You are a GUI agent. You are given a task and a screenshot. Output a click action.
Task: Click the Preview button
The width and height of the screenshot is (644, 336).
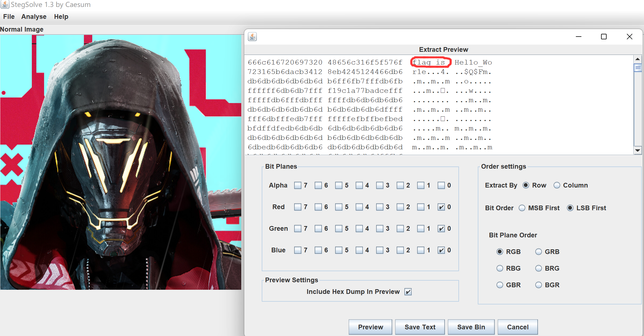370,327
